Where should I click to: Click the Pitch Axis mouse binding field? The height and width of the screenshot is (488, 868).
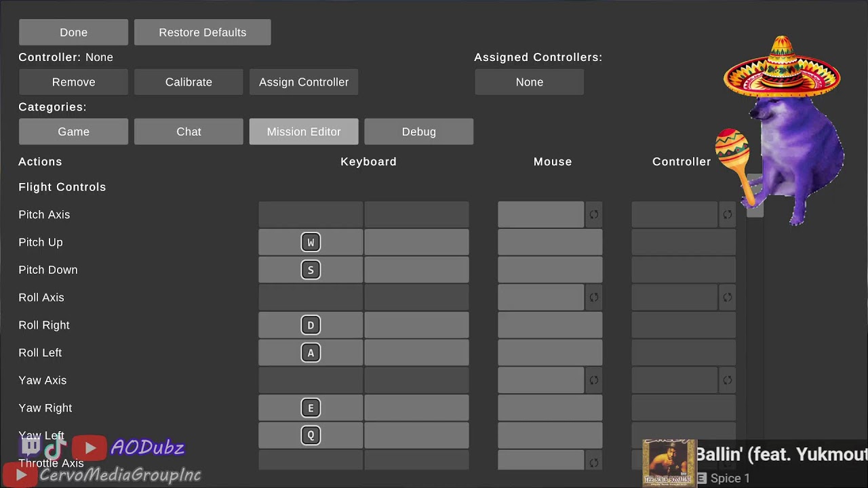point(540,215)
